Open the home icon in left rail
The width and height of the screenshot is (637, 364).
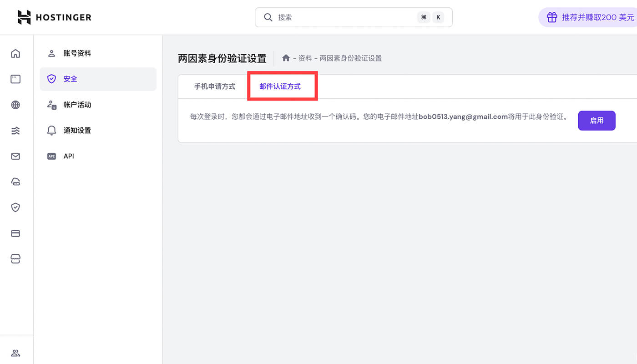click(15, 53)
